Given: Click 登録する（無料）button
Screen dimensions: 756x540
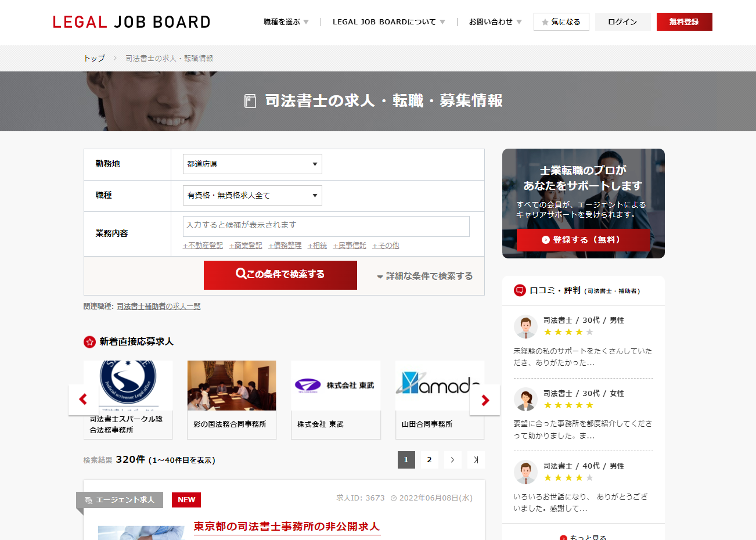Looking at the screenshot, I should pos(584,240).
